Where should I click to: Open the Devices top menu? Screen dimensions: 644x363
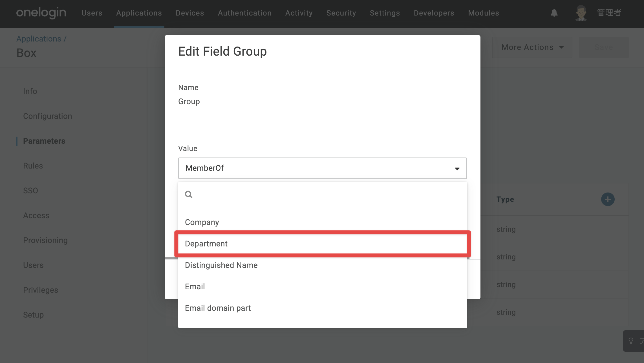pos(190,13)
